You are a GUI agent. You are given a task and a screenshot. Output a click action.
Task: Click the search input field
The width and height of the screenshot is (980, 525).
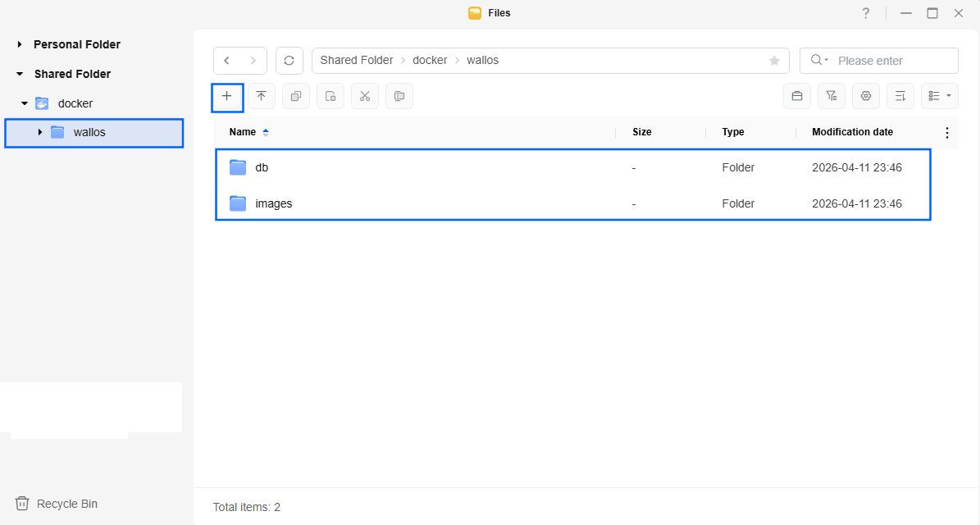[892, 61]
